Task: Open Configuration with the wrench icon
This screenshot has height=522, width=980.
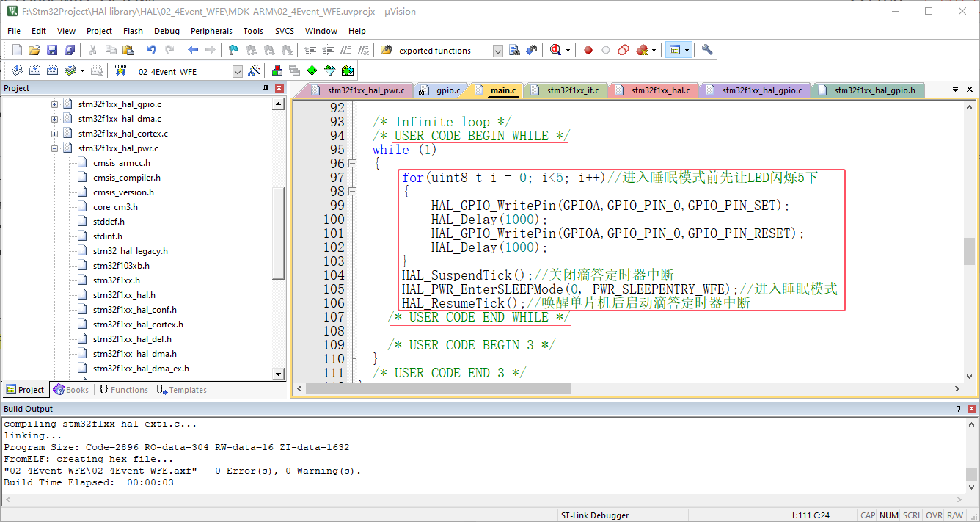Action: point(707,50)
